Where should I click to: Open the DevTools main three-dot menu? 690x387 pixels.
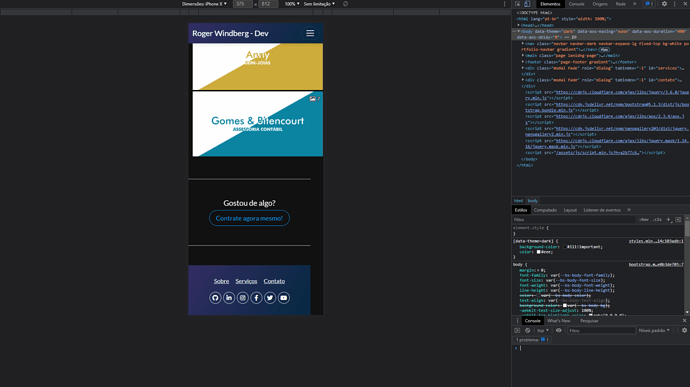click(675, 4)
